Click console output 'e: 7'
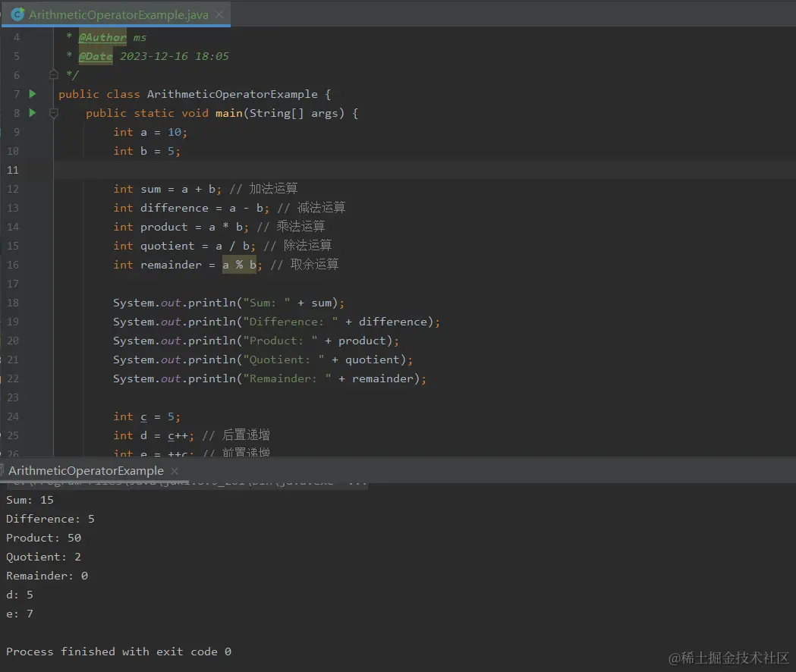Viewport: 796px width, 672px height. click(x=19, y=614)
